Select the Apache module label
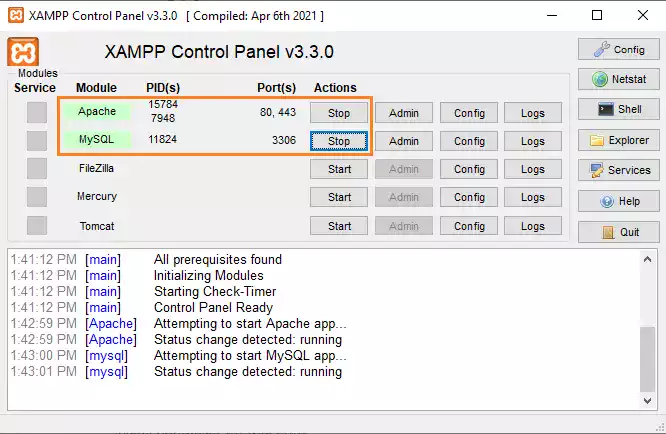The height and width of the screenshot is (434, 666). 96,111
